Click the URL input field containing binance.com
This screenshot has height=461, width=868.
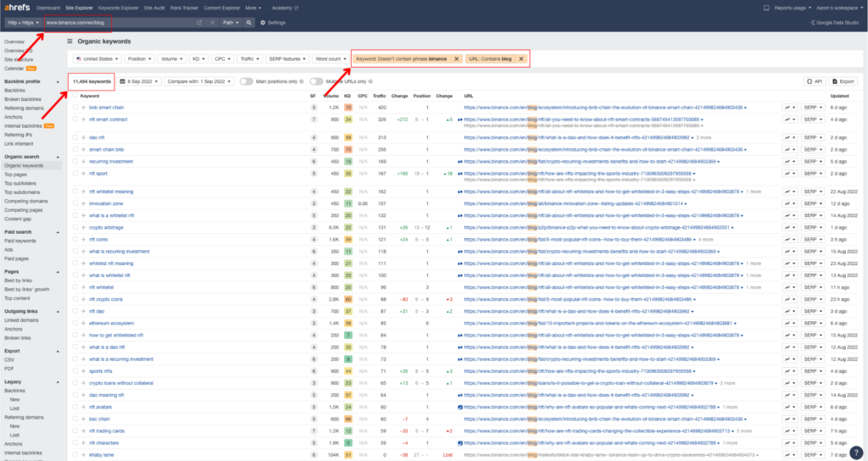point(119,22)
